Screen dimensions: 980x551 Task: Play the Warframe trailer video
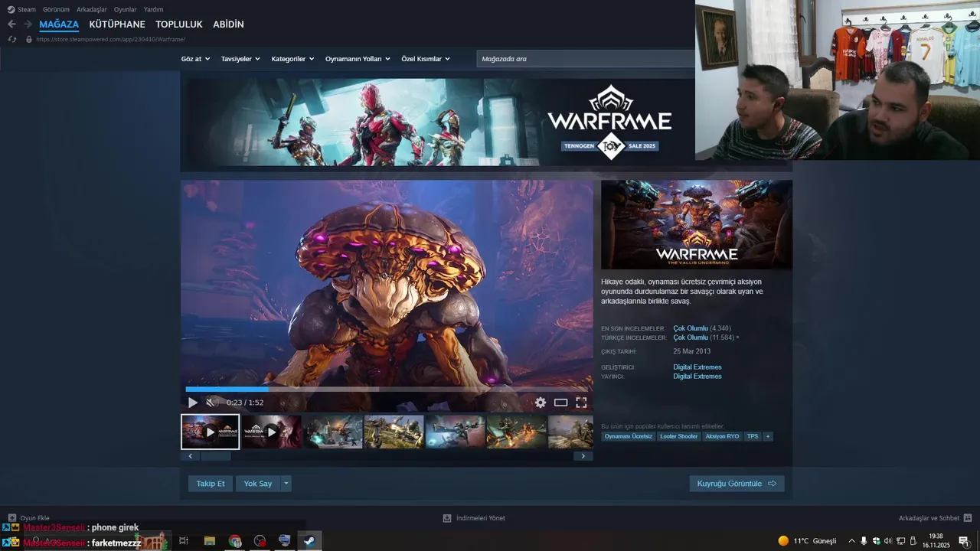point(193,403)
